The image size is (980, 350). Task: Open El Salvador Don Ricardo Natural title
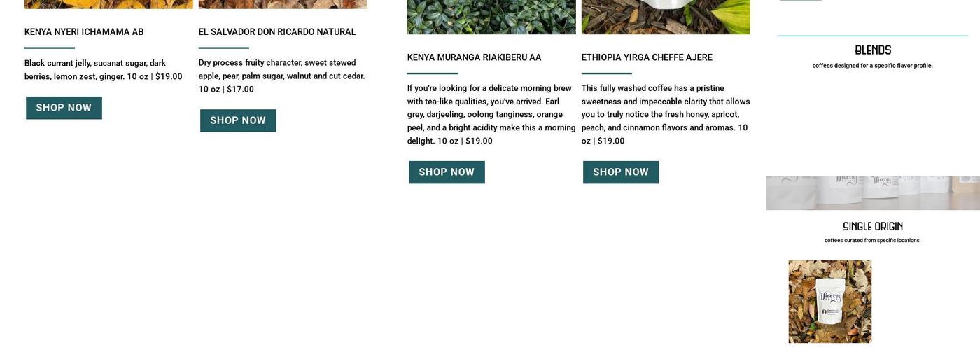pos(277,32)
